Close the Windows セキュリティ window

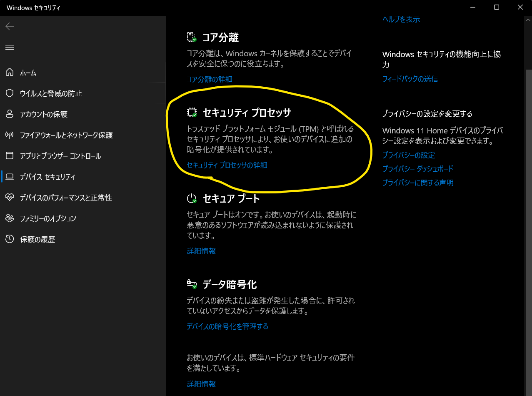(520, 7)
